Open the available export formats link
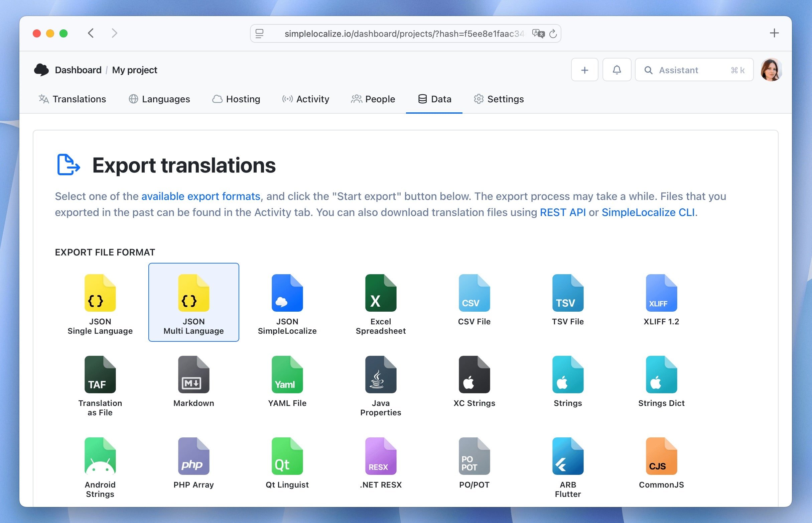Image resolution: width=812 pixels, height=523 pixels. (x=200, y=196)
